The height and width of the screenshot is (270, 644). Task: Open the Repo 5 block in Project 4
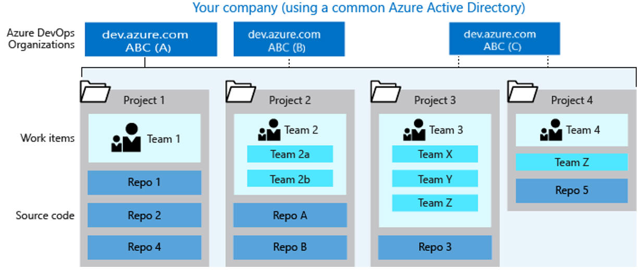[x=572, y=190]
